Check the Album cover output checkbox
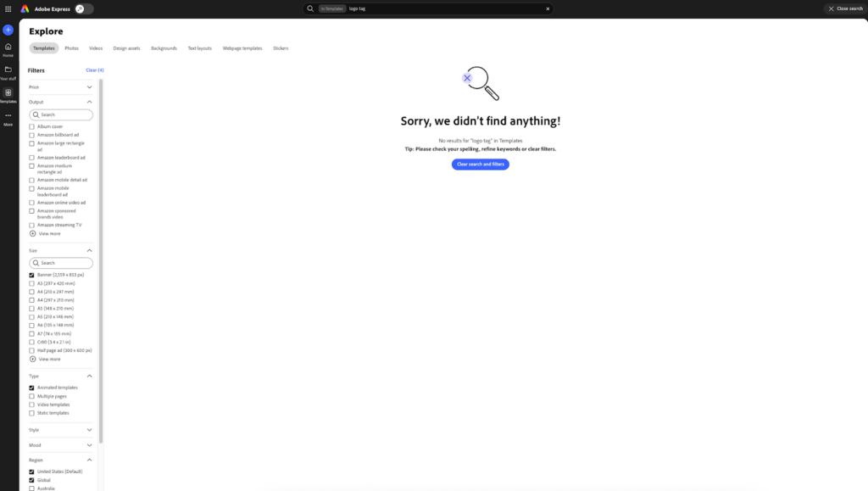 [x=32, y=126]
